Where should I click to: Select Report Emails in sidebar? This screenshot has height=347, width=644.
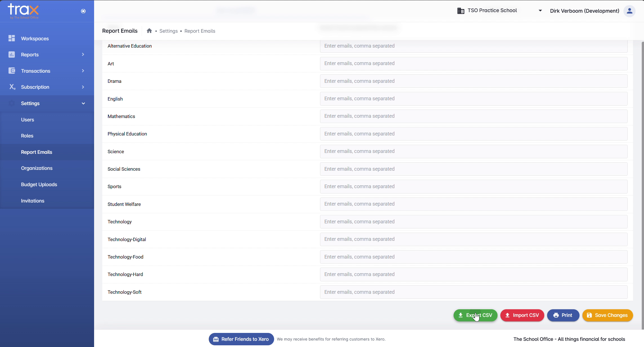tap(47, 152)
